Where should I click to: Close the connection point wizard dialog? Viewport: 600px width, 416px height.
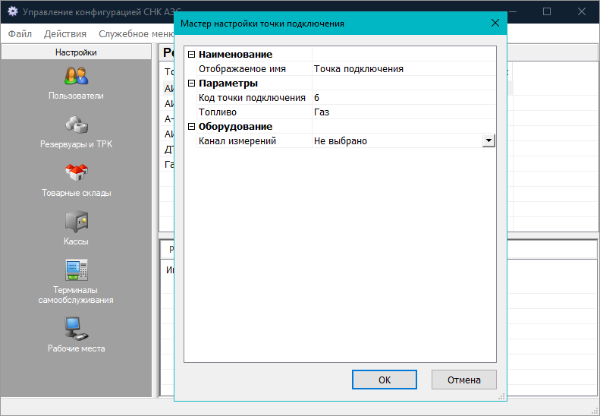click(494, 22)
